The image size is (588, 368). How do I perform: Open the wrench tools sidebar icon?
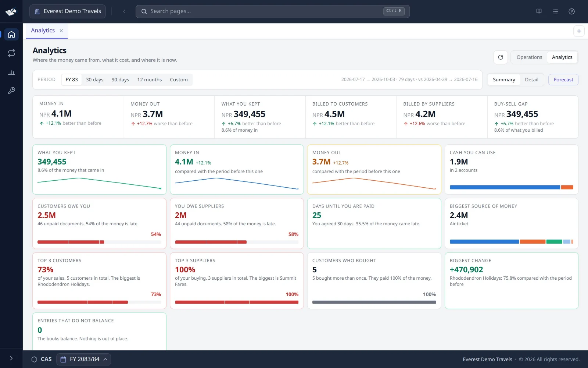[11, 91]
